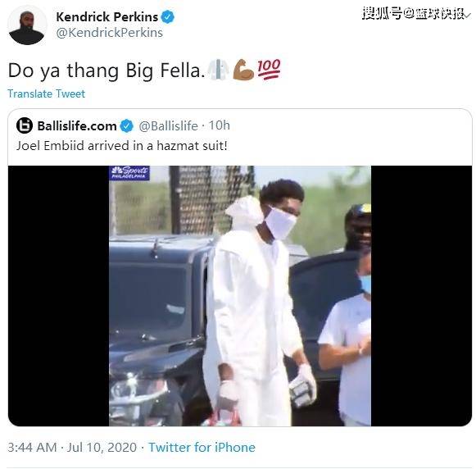476x469 pixels.
Task: Open Twitter for iPhone source link
Action: pyautogui.click(x=202, y=447)
